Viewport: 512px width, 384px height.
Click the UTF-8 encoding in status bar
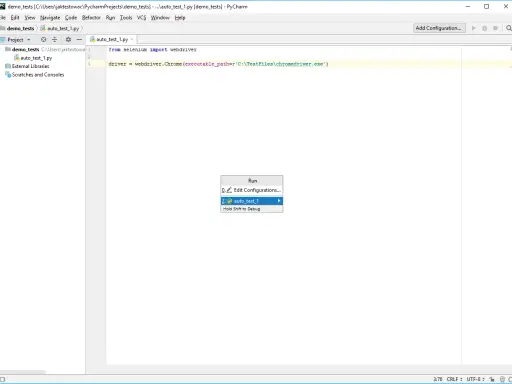pos(475,379)
